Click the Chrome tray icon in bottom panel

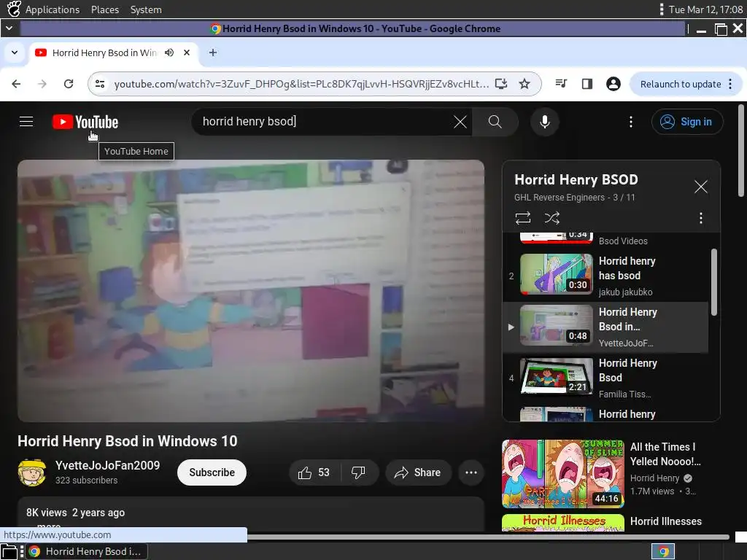tap(662, 551)
